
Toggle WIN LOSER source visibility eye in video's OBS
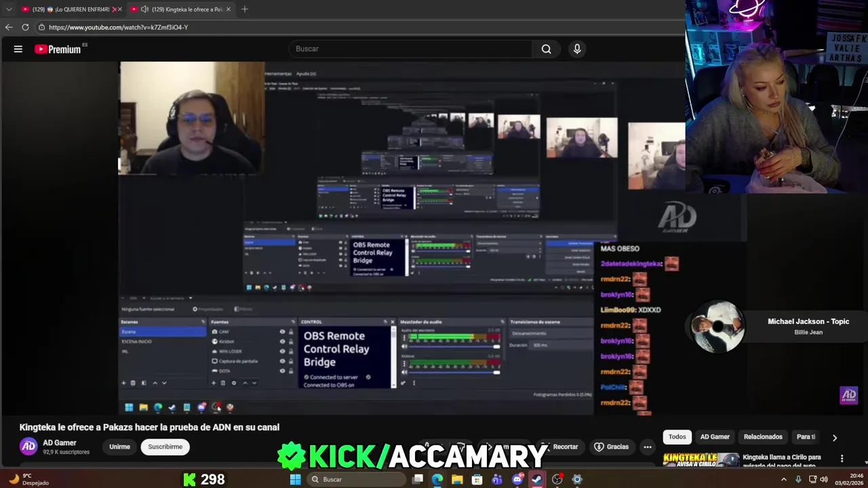[x=282, y=351]
